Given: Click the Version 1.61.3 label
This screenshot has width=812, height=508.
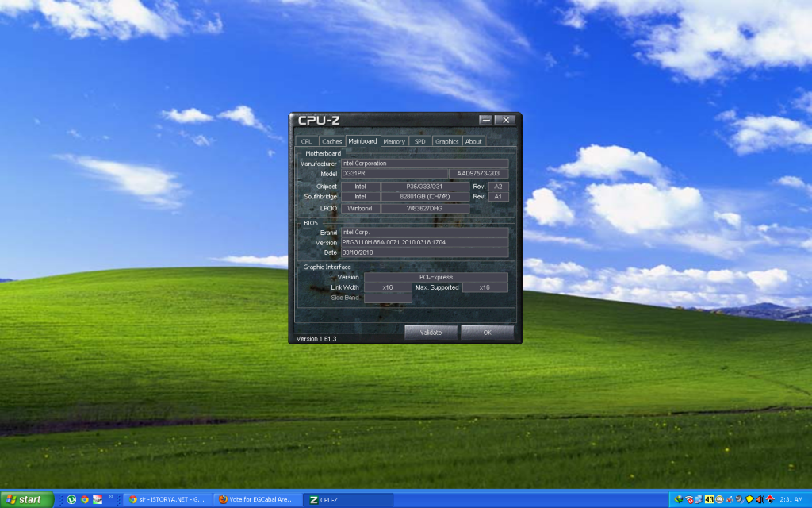Looking at the screenshot, I should pos(316,338).
